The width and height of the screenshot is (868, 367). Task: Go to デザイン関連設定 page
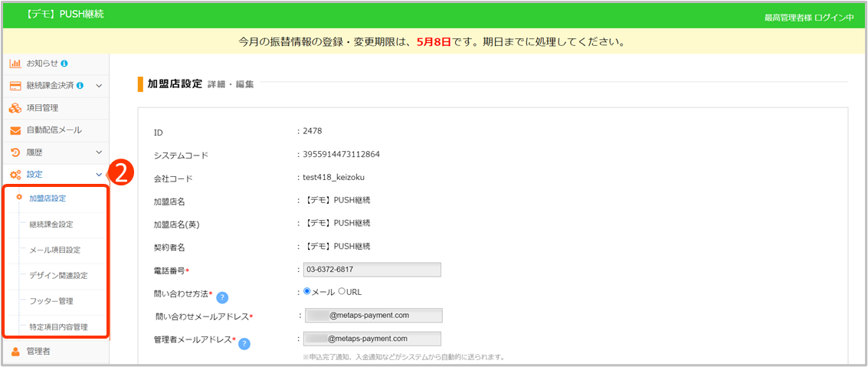click(x=58, y=275)
